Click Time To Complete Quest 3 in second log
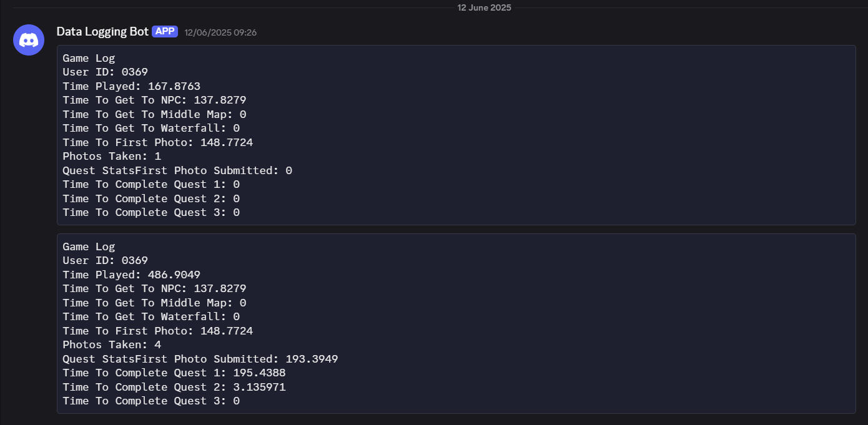The height and width of the screenshot is (425, 868). (151, 401)
